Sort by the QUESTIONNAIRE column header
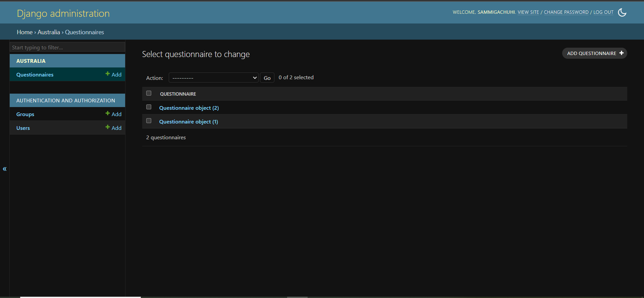The width and height of the screenshot is (644, 298). point(178,94)
